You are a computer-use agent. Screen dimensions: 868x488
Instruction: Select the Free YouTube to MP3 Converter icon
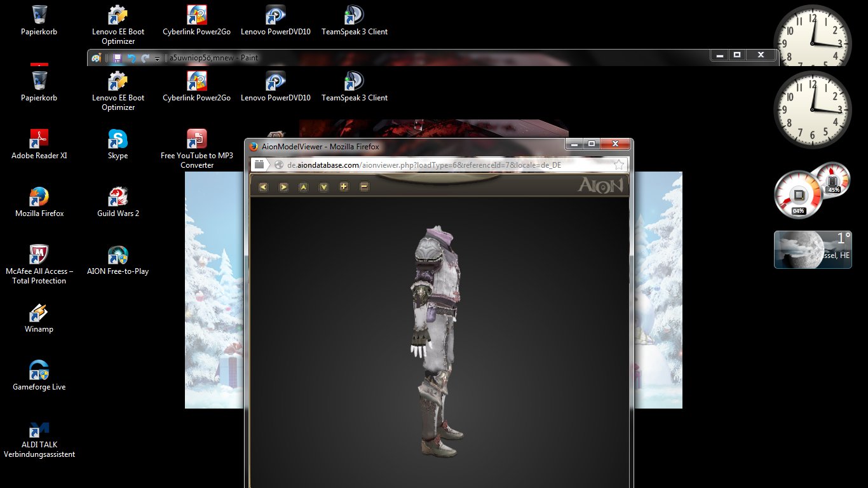click(x=197, y=149)
